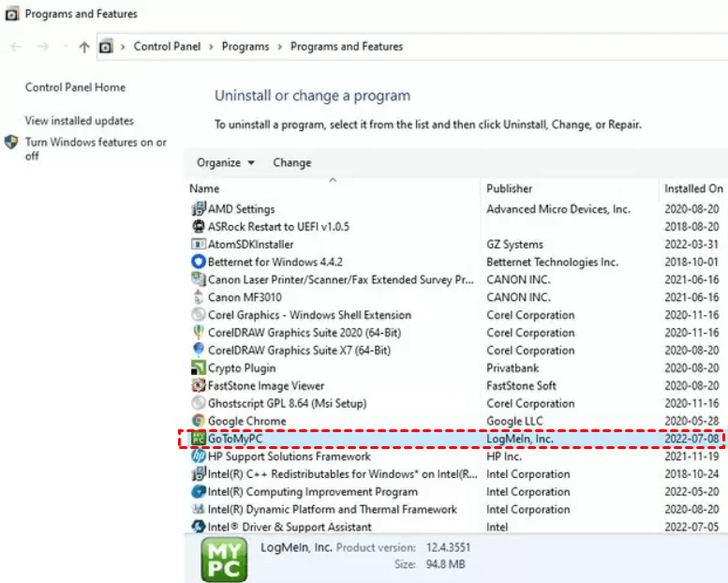728x583 pixels.
Task: Click the large MY PC details pane icon
Action: [224, 560]
